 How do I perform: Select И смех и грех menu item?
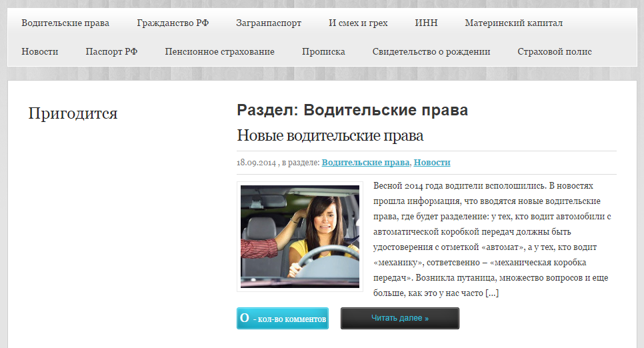[x=358, y=23]
